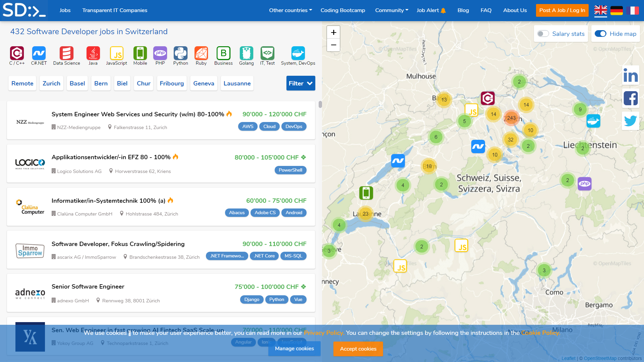Click the C++ marker on the map

pyautogui.click(x=488, y=98)
